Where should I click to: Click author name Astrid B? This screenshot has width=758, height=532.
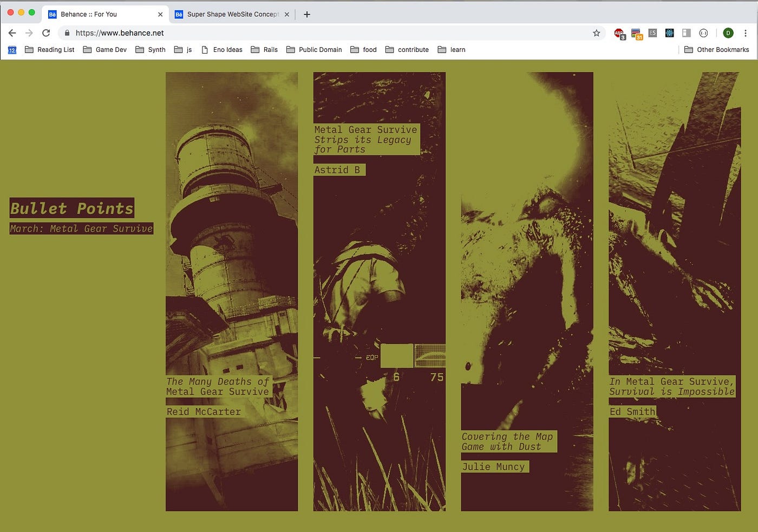point(338,170)
